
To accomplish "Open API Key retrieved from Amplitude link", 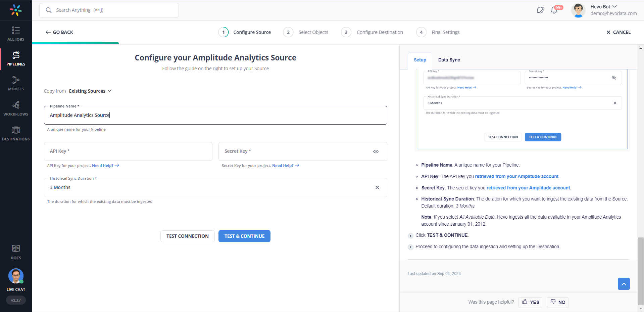I will coord(517,176).
